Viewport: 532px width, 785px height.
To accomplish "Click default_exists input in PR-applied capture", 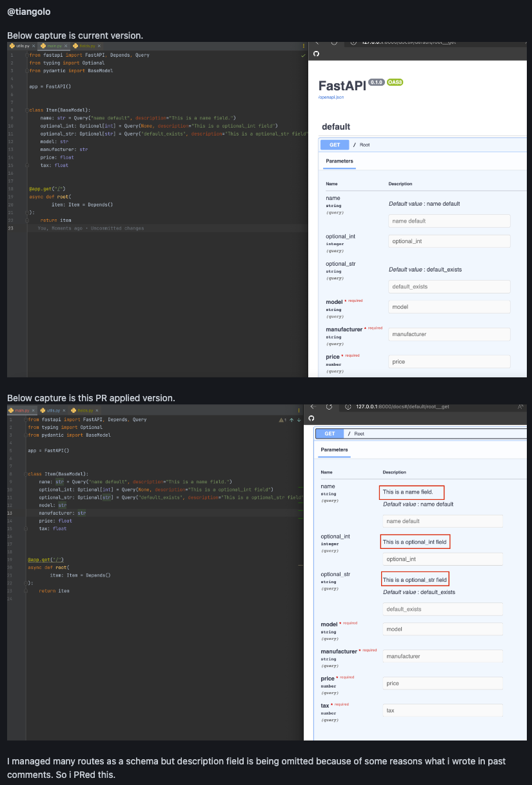I will (x=442, y=609).
